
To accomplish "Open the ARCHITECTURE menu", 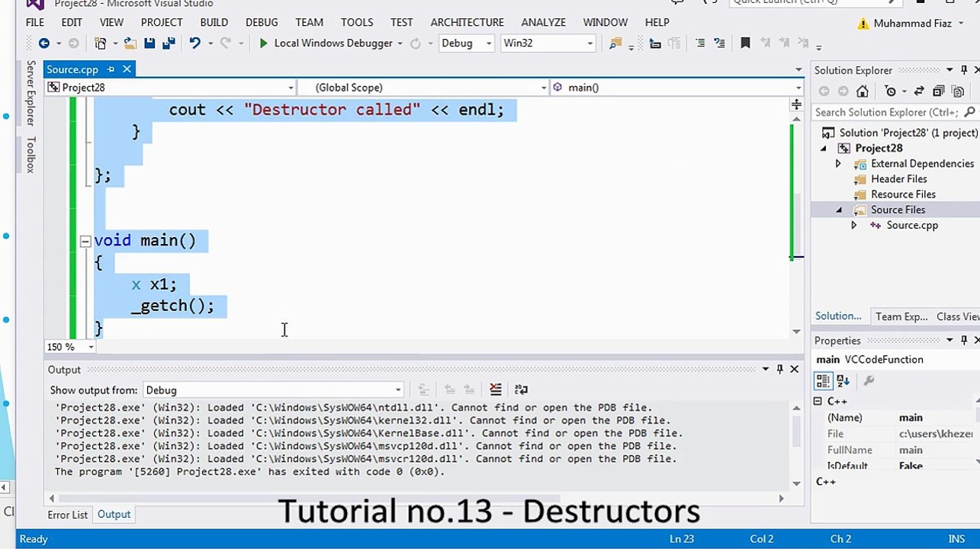I will coord(467,22).
